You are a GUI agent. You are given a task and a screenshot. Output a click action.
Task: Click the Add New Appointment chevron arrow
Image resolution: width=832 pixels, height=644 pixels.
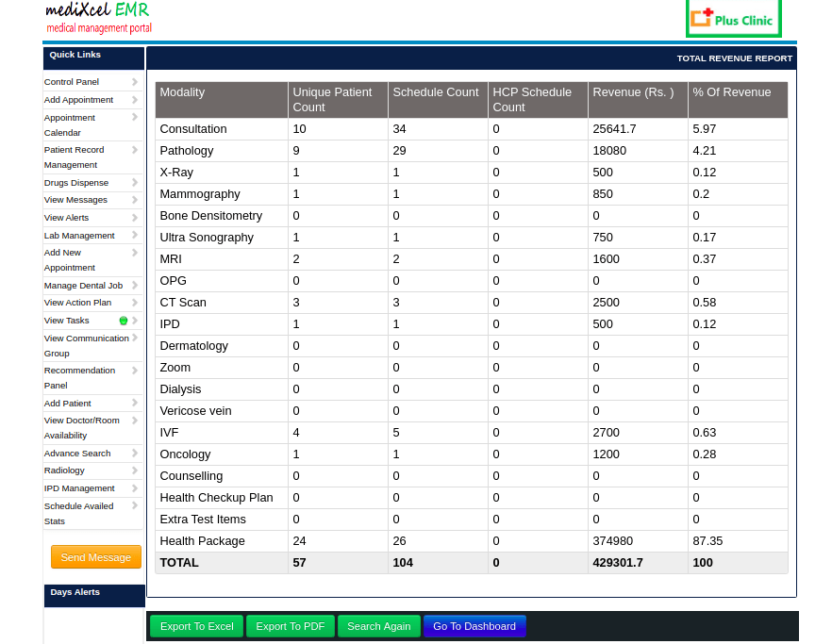point(134,253)
